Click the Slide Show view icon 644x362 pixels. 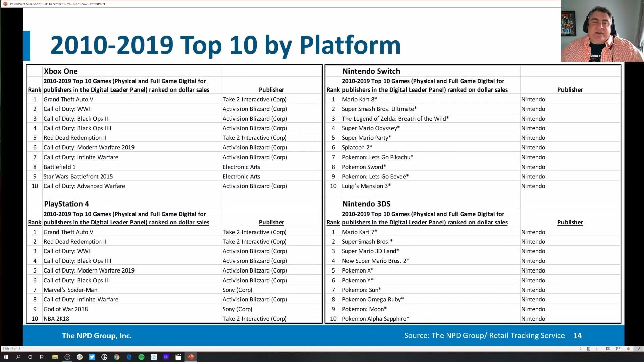click(638, 349)
